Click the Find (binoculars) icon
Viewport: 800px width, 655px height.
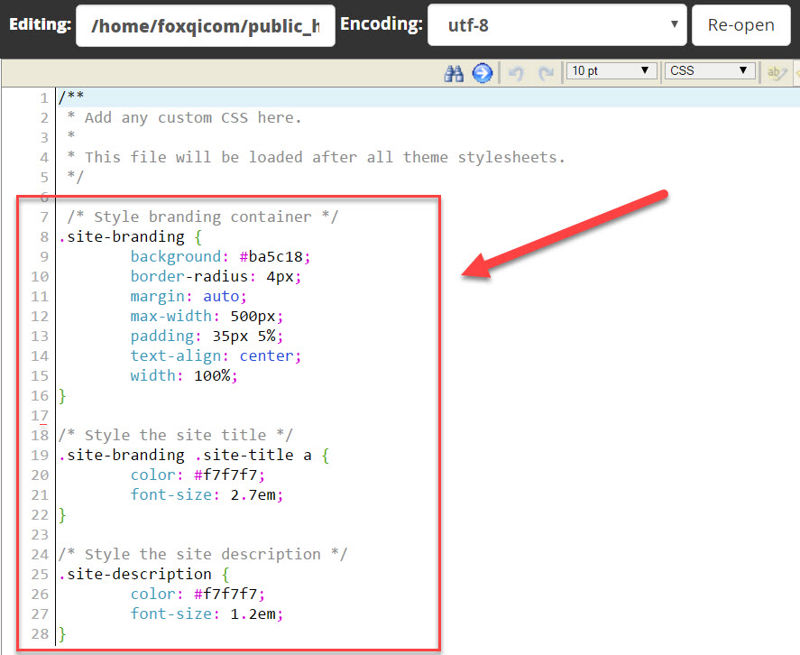pyautogui.click(x=454, y=73)
